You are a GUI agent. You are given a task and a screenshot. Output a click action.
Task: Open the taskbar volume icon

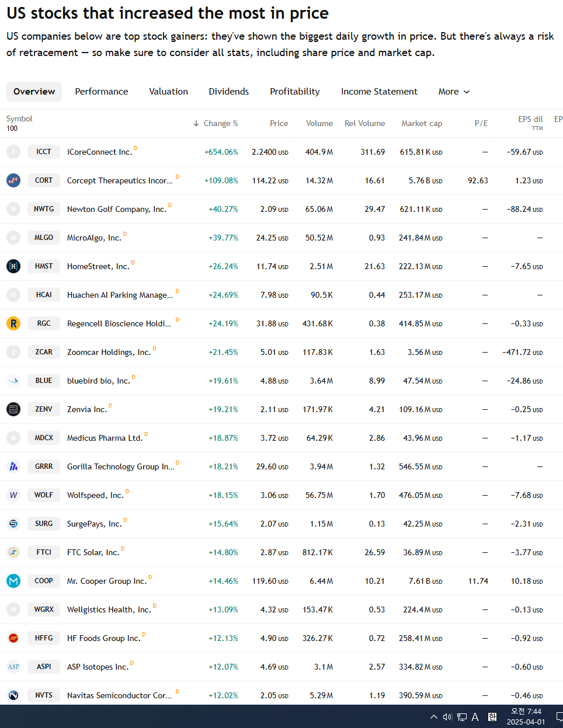[x=447, y=717]
